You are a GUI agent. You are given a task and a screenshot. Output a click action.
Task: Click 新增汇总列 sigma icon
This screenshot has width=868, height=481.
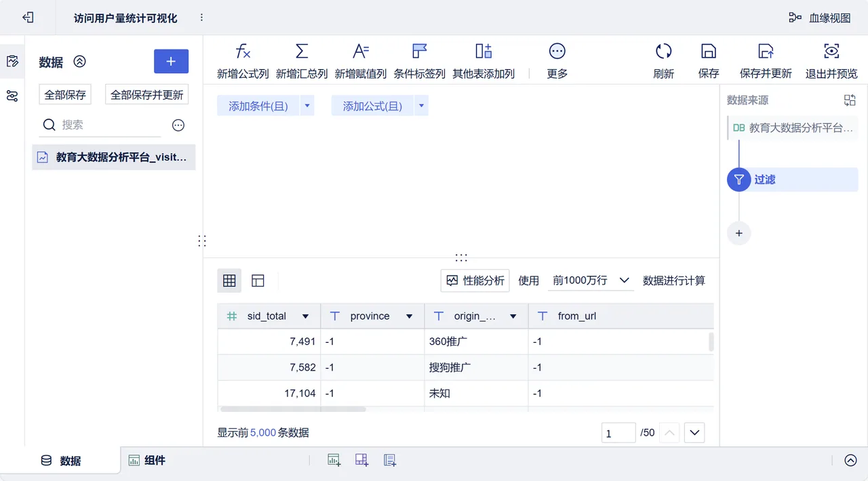point(302,51)
